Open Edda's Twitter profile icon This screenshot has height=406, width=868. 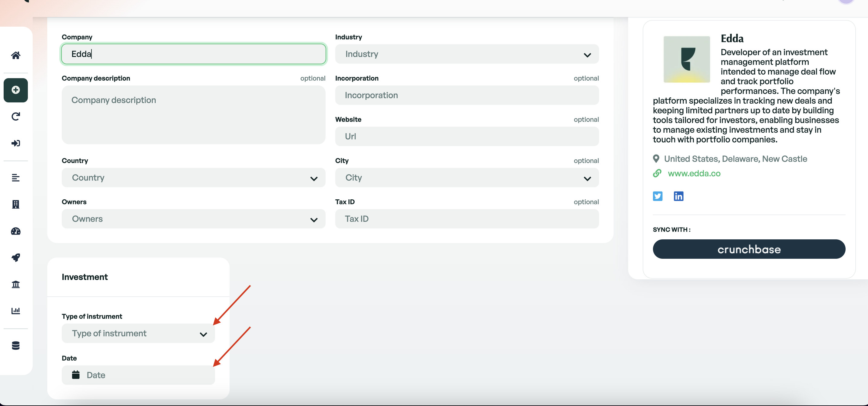point(658,196)
